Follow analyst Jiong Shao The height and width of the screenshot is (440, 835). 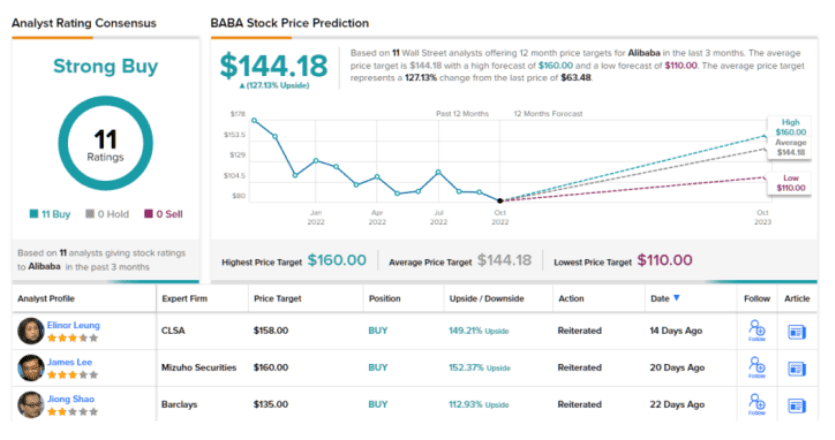tap(756, 404)
